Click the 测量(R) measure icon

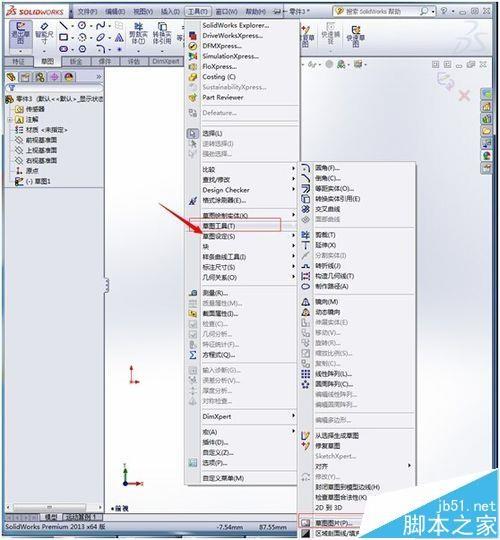pyautogui.click(x=193, y=293)
